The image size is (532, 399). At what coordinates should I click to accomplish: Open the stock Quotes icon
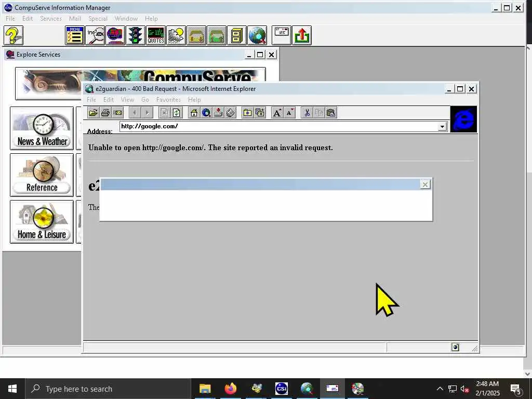coord(156,35)
